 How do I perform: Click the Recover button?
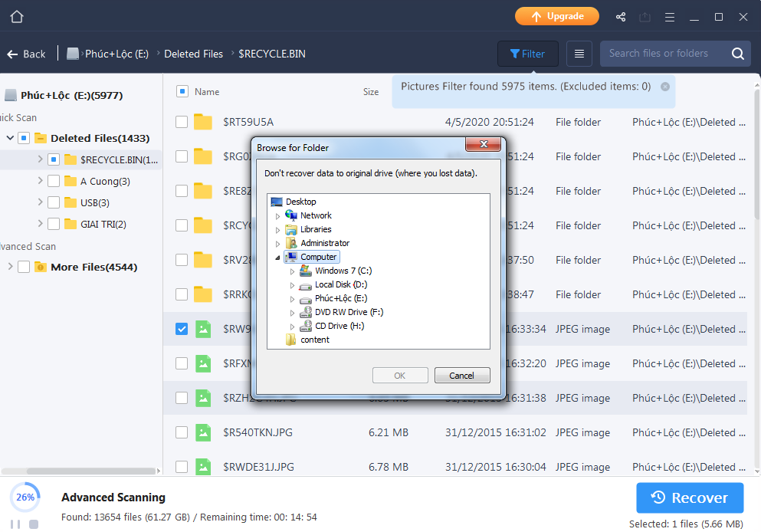[x=690, y=498]
